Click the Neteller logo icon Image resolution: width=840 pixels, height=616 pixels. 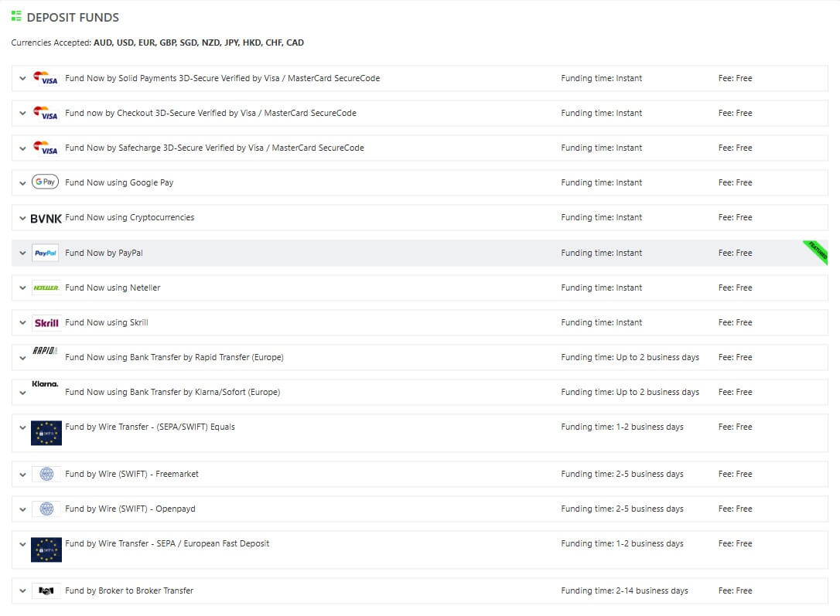[46, 288]
